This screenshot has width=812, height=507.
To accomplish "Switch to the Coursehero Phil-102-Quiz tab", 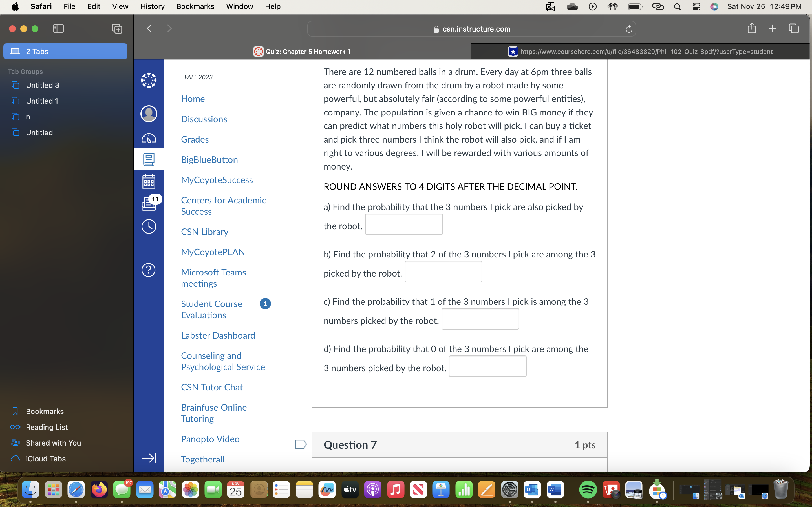I will coord(640,51).
